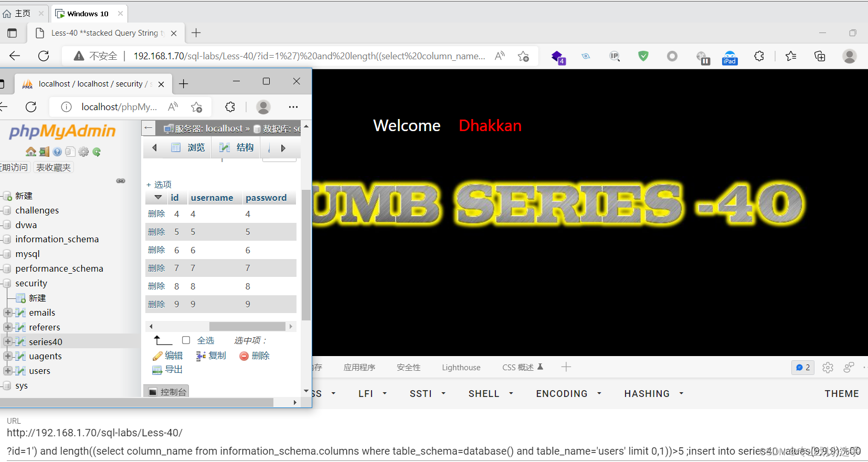Click the THEME button in HackBar
This screenshot has height=462, width=868.
click(842, 394)
